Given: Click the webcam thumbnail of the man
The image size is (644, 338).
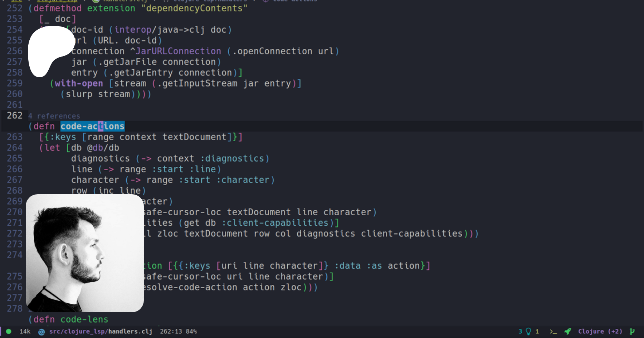Looking at the screenshot, I should tap(85, 253).
